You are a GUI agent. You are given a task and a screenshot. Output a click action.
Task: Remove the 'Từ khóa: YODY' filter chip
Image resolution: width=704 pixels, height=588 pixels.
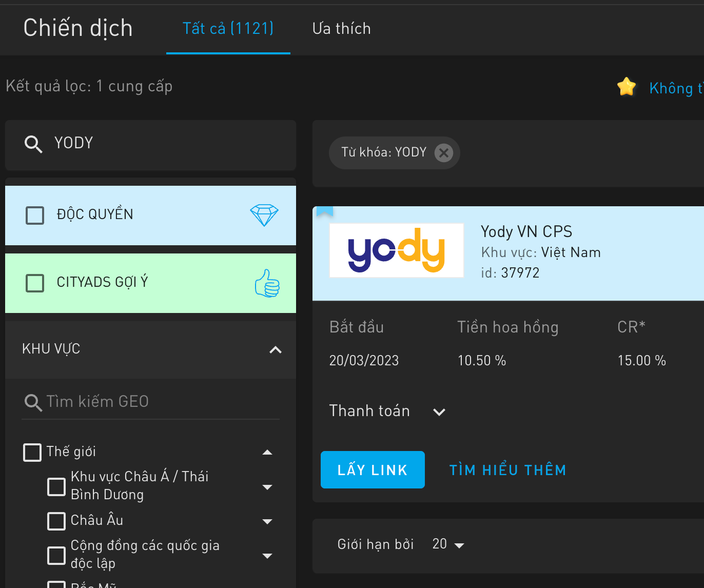pos(444,152)
